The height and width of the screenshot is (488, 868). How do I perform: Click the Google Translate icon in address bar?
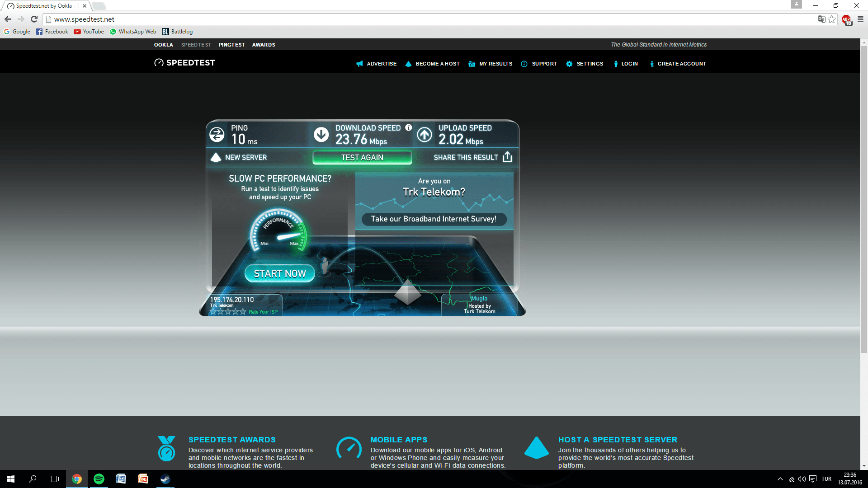coord(821,19)
